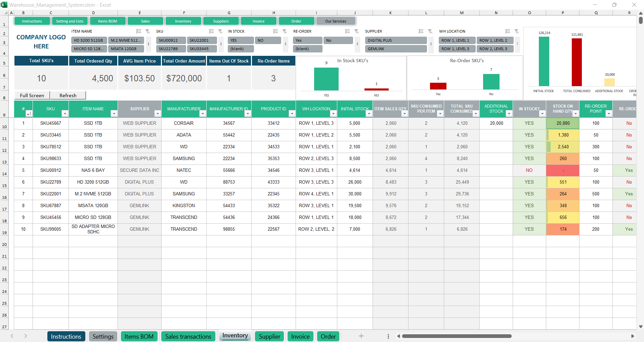
Task: Click the clear filter icon on SKU slicer
Action: [220, 31]
